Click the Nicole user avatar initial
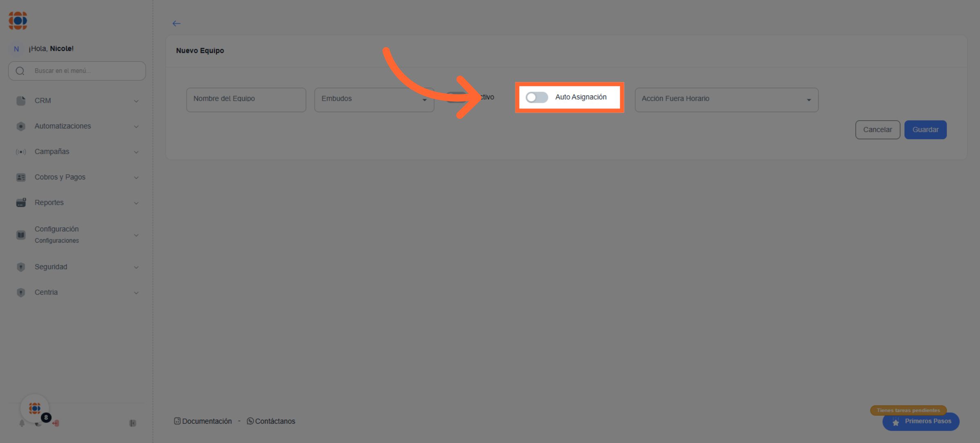 pos(16,49)
